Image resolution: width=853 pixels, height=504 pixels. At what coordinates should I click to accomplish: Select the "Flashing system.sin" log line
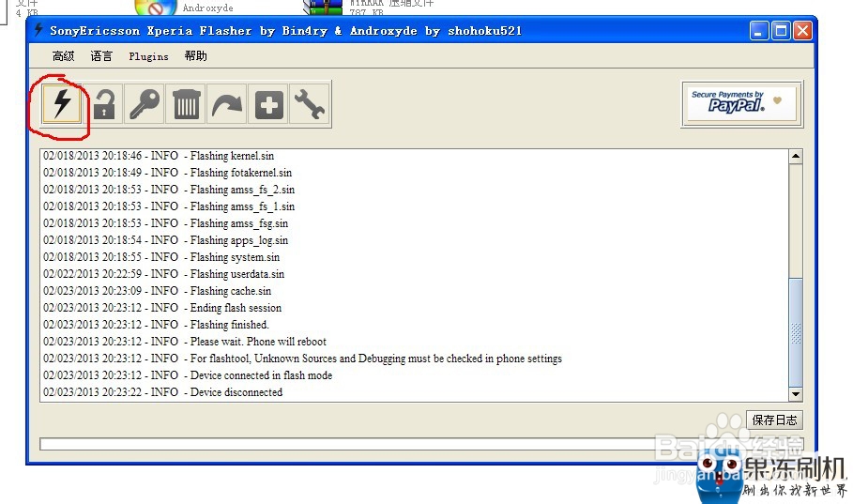161,257
